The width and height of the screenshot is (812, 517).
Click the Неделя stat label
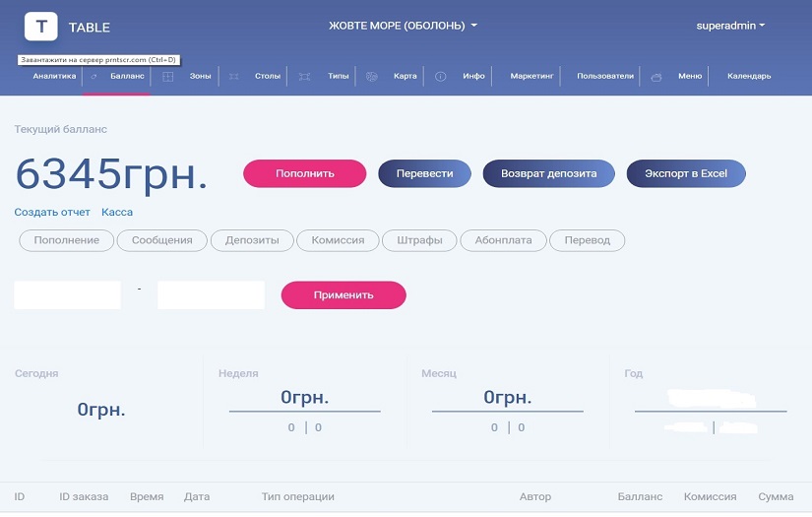[x=238, y=373]
